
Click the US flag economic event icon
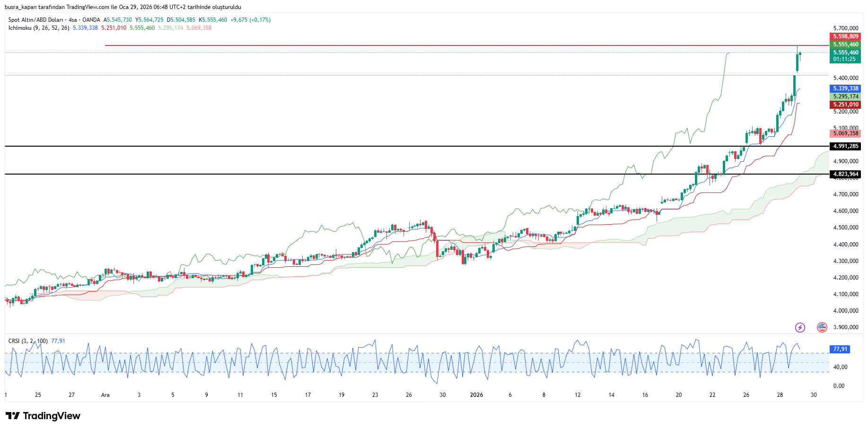[x=822, y=327]
